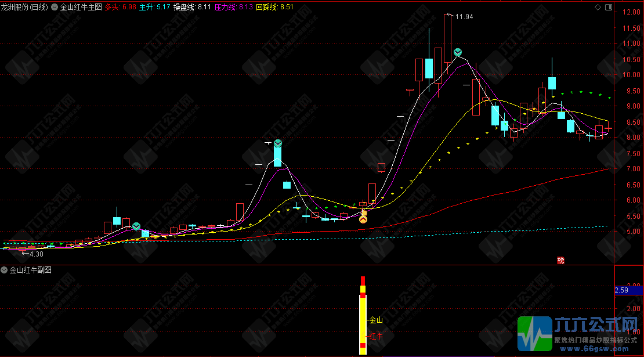The image size is (644, 357).
Task: Click the teal sell signal above the middle cyan candle
Action: pyautogui.click(x=278, y=143)
